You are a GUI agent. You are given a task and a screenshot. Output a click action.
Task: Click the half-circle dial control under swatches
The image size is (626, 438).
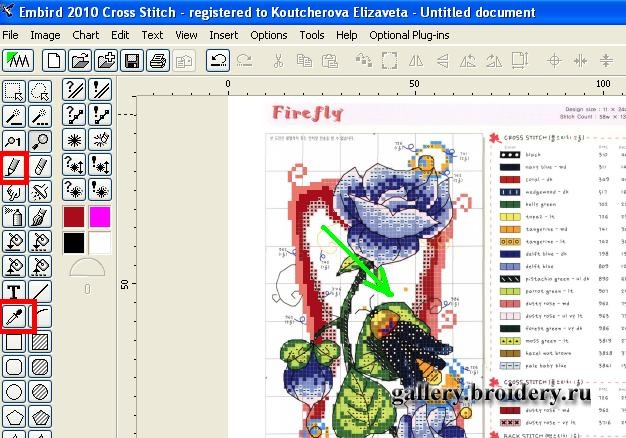point(87,268)
